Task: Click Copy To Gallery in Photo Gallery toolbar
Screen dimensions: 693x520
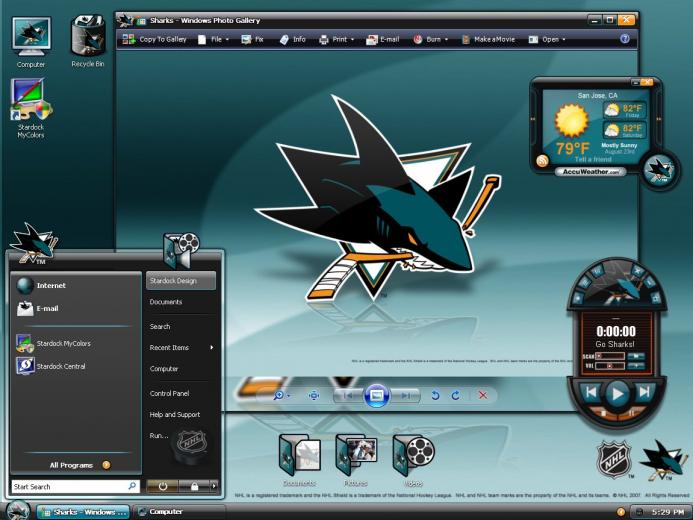Action: (155, 39)
